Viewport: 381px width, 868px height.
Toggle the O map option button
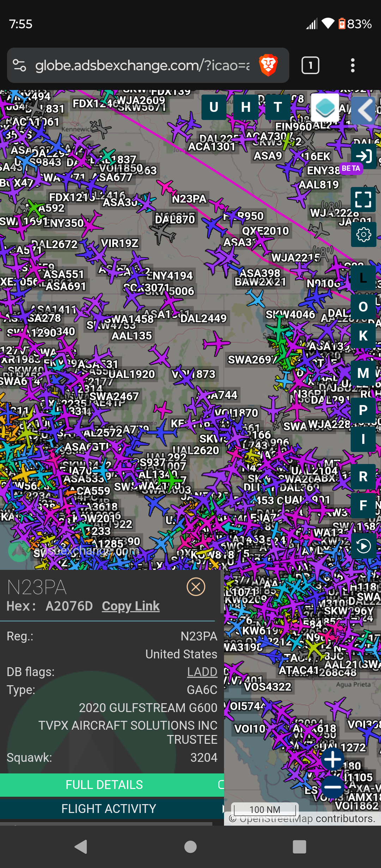(x=363, y=307)
